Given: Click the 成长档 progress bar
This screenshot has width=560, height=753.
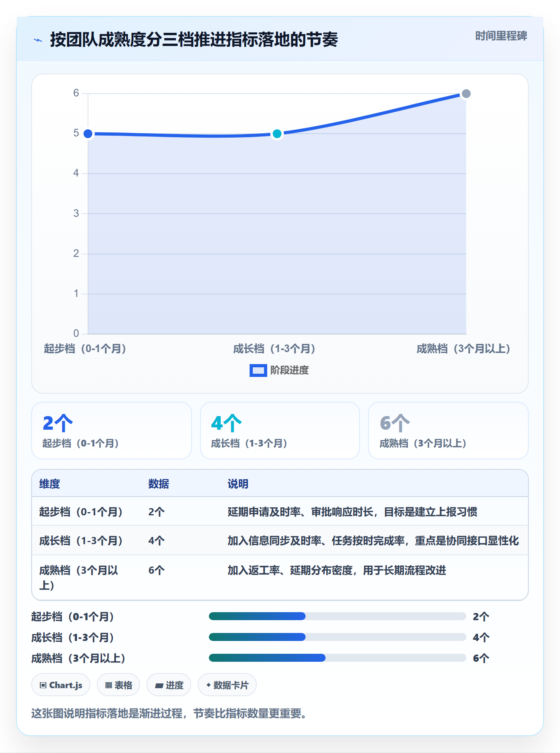Looking at the screenshot, I should tap(337, 637).
